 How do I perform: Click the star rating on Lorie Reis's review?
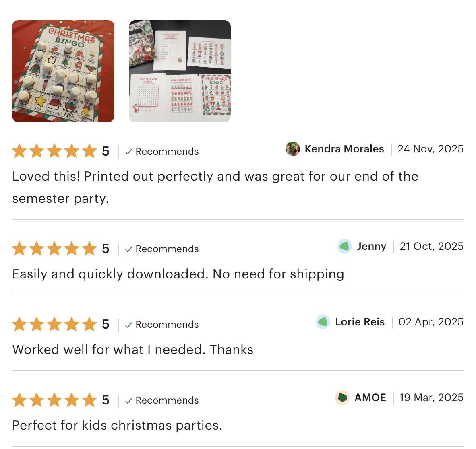54,325
